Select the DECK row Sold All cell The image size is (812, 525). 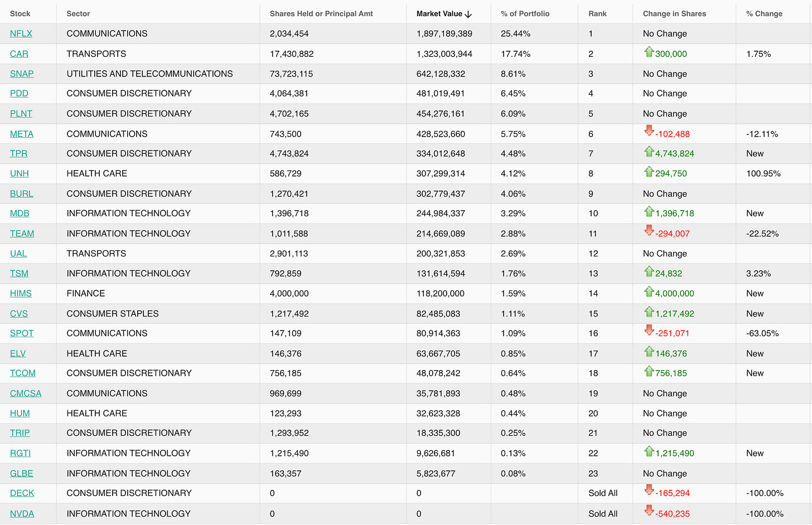[603, 493]
